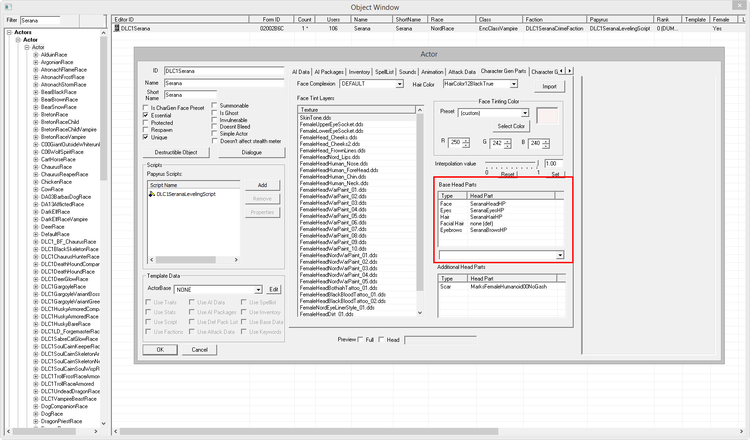
Task: Click the Short Name input field
Action: (x=190, y=95)
